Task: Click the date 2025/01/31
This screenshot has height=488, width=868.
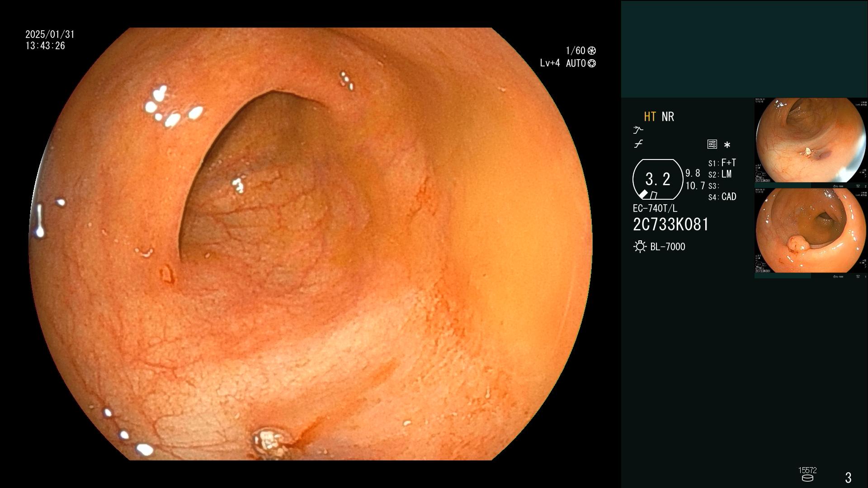Action: pos(50,34)
